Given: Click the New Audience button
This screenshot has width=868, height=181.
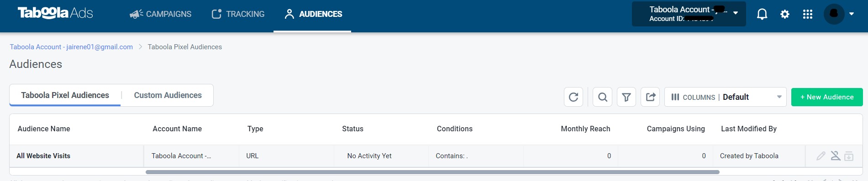Looking at the screenshot, I should [x=827, y=97].
